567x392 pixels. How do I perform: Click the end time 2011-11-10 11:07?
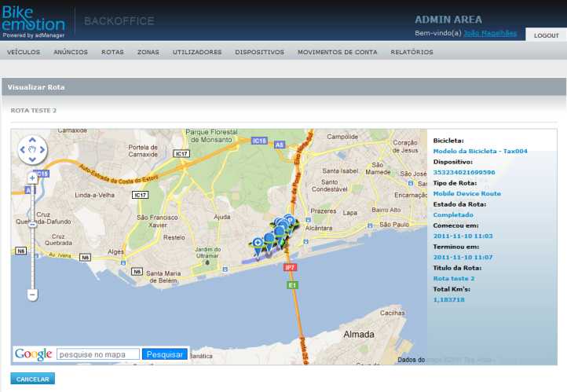click(463, 258)
